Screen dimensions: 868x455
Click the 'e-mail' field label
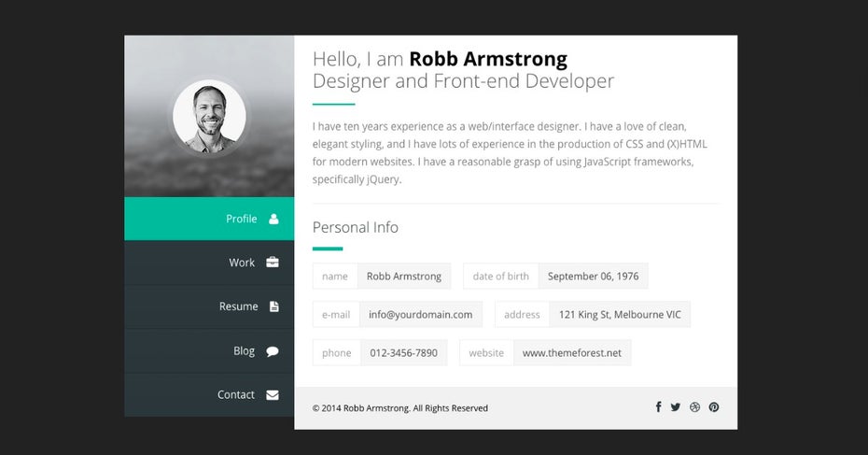336,314
